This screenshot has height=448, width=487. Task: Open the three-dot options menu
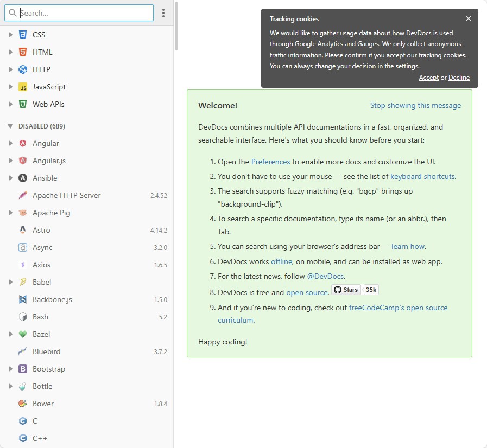coord(163,12)
